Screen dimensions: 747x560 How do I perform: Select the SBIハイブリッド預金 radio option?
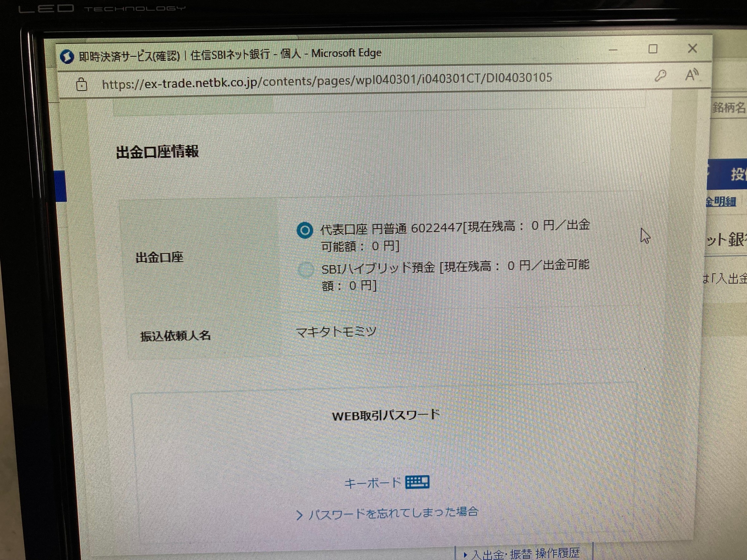(x=306, y=270)
